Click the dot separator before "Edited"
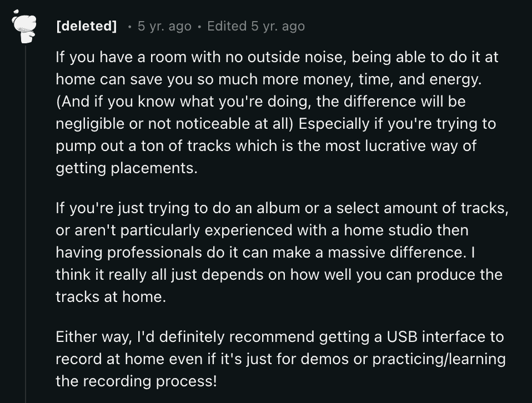 pos(199,27)
